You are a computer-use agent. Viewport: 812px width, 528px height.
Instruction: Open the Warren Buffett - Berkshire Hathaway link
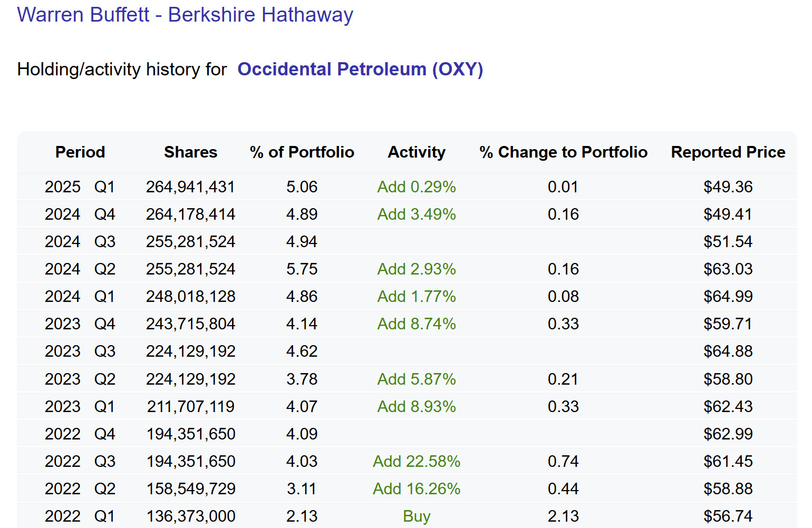(185, 15)
